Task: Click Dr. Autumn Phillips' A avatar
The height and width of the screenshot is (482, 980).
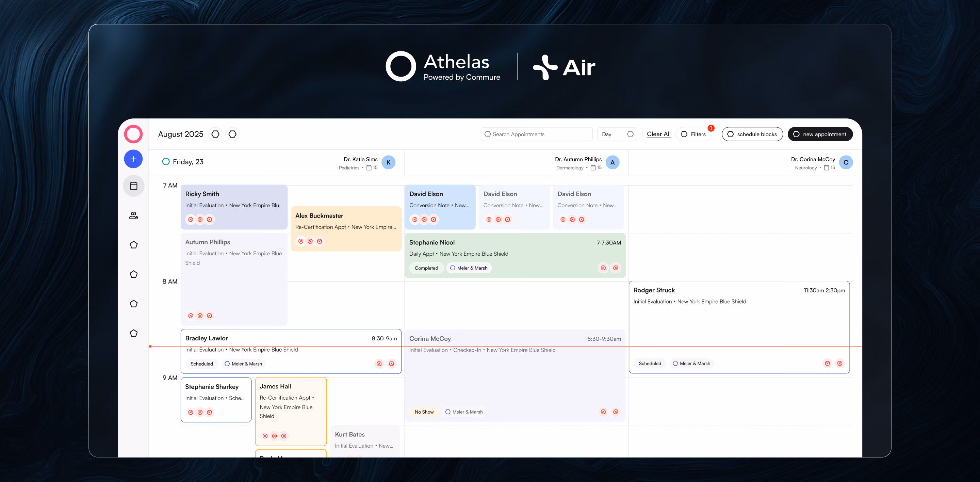Action: tap(612, 162)
